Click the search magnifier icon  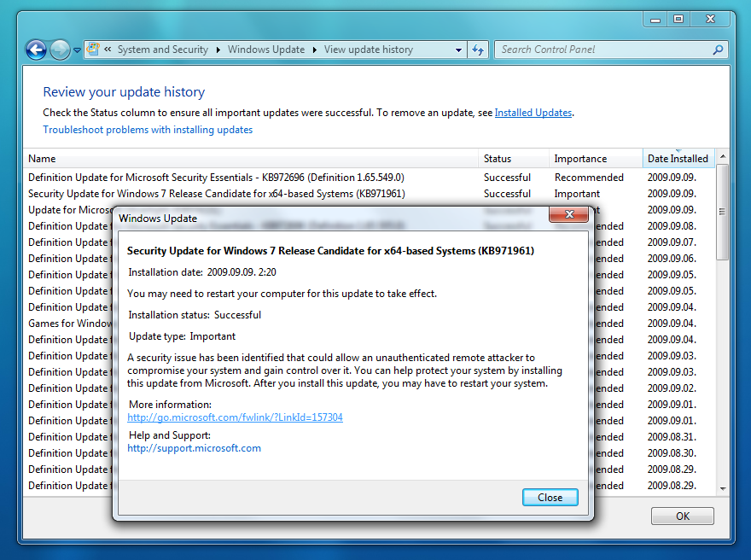[x=718, y=50]
